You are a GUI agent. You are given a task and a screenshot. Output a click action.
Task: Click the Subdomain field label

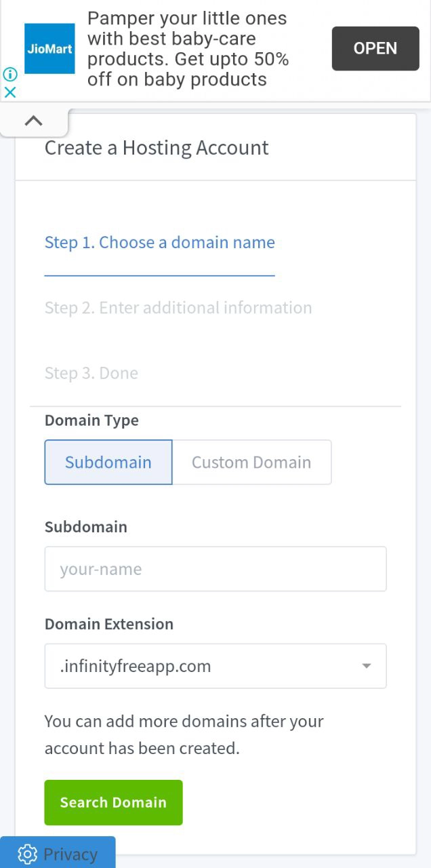pos(86,527)
